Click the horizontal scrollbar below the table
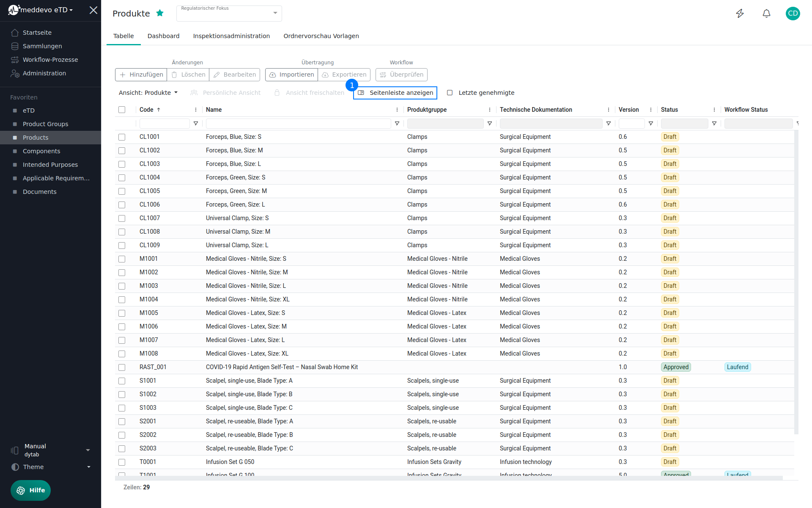812x508 pixels. [448, 478]
